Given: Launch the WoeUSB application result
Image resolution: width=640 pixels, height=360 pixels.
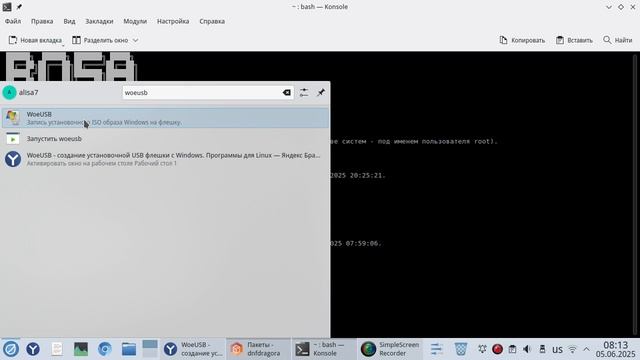Looking at the screenshot, I should tap(165, 118).
